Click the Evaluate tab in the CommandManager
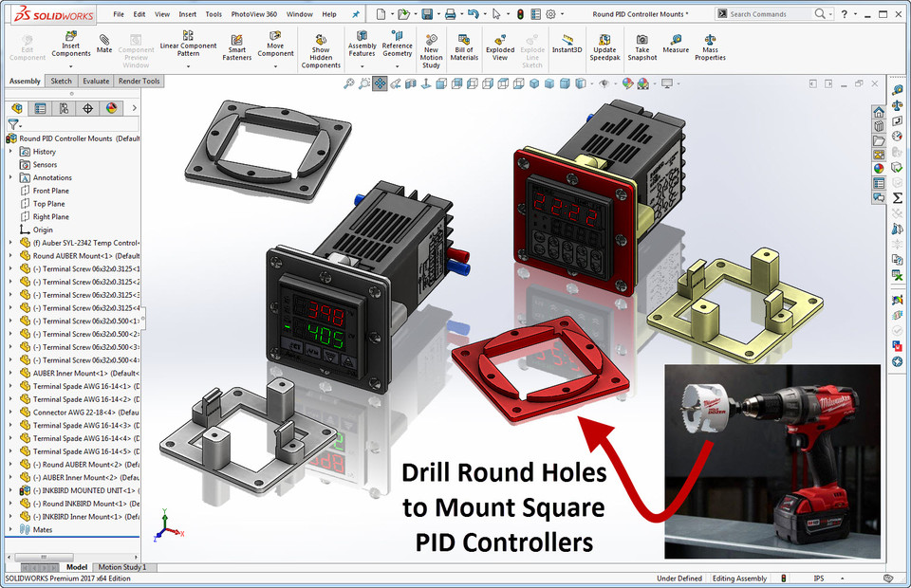This screenshot has height=588, width=911. tap(96, 81)
